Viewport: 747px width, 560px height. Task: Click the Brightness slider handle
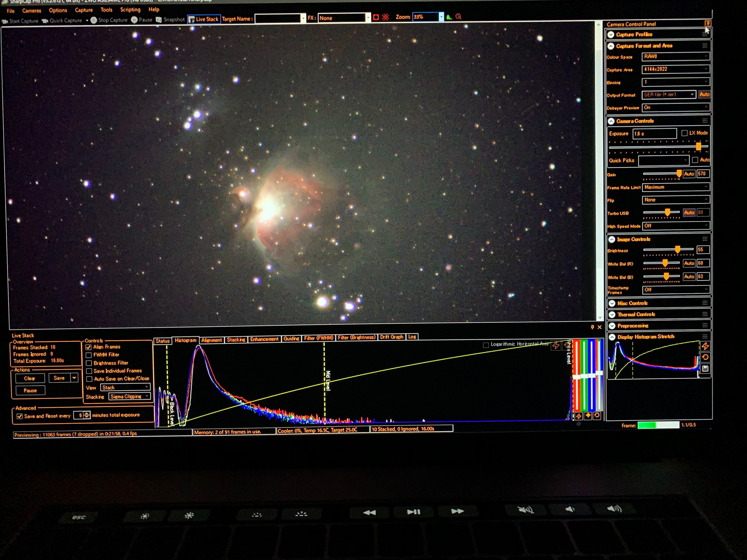[x=678, y=249]
